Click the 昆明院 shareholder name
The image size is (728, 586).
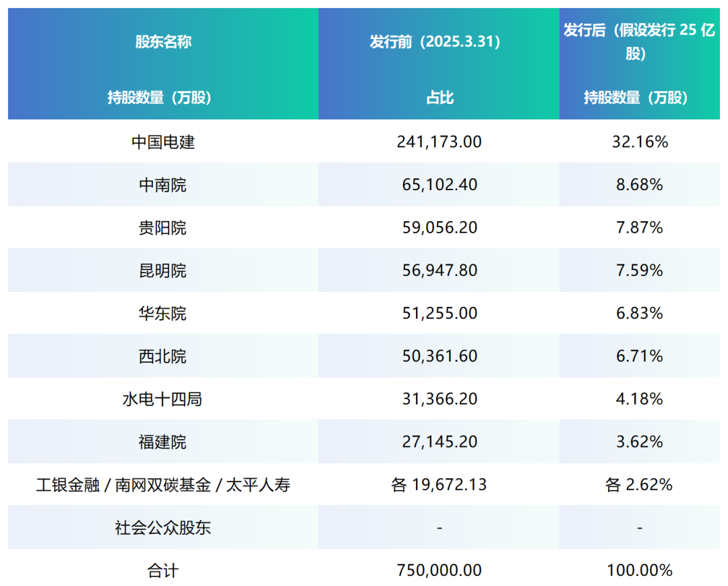163,270
